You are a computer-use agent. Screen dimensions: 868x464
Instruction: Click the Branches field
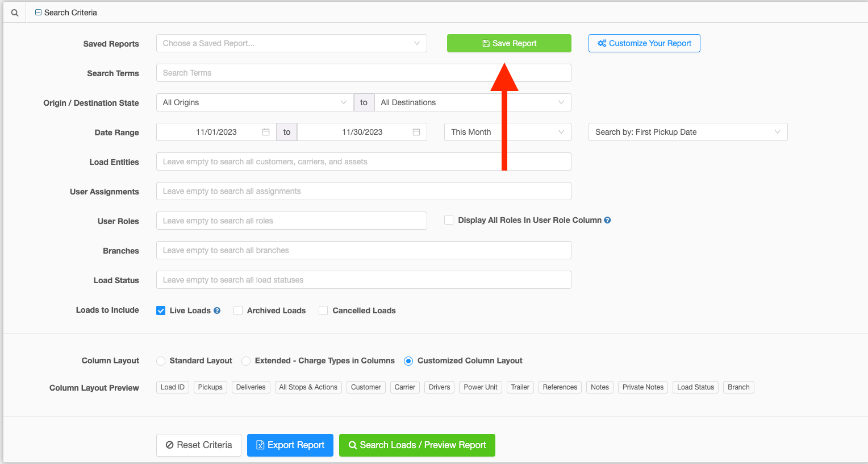point(364,250)
